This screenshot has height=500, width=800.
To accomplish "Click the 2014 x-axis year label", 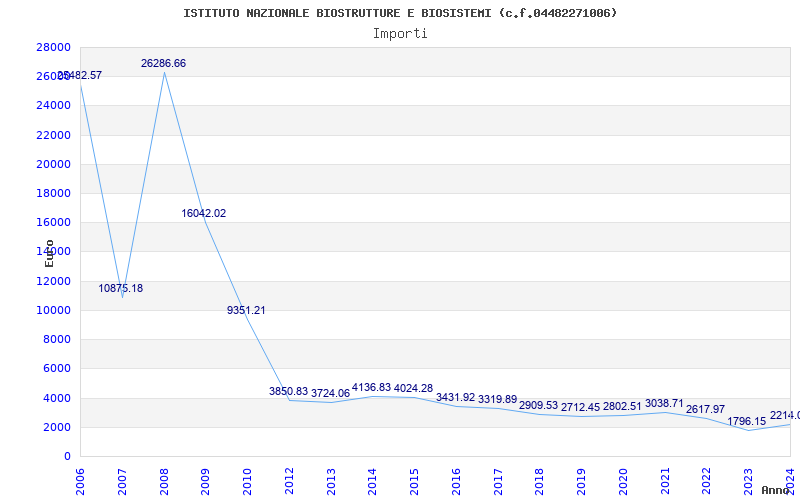I will click(372, 482).
